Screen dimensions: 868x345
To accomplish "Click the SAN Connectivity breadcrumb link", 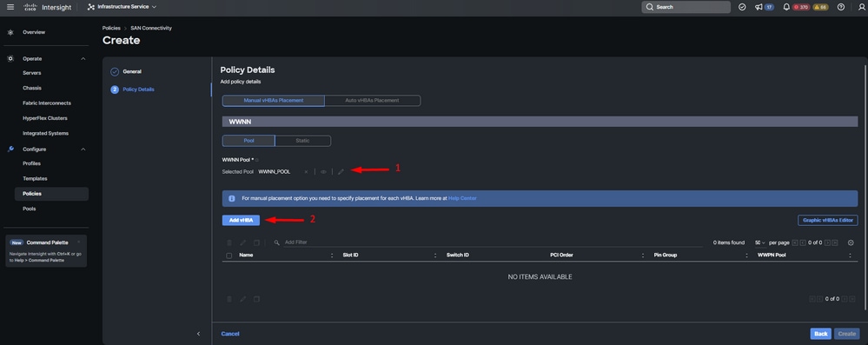I will pyautogui.click(x=151, y=28).
